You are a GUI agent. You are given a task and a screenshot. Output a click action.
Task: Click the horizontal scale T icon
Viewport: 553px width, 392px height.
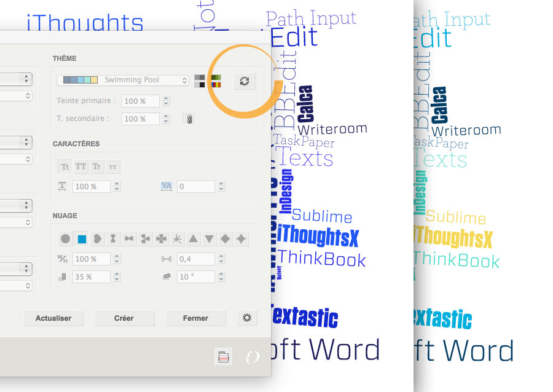62,186
